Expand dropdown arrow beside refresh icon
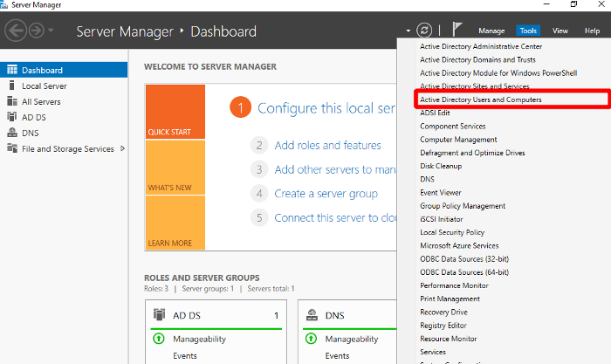The height and width of the screenshot is (364, 611). 408,31
